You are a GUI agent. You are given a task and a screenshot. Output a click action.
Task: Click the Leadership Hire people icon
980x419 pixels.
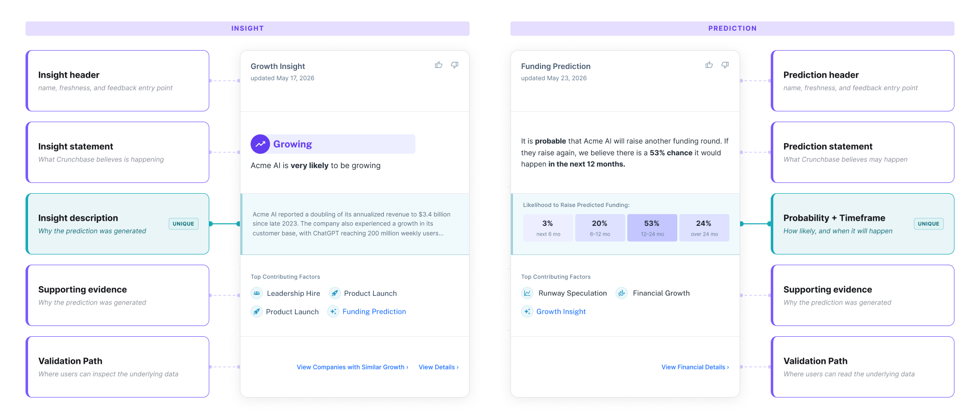pos(257,293)
